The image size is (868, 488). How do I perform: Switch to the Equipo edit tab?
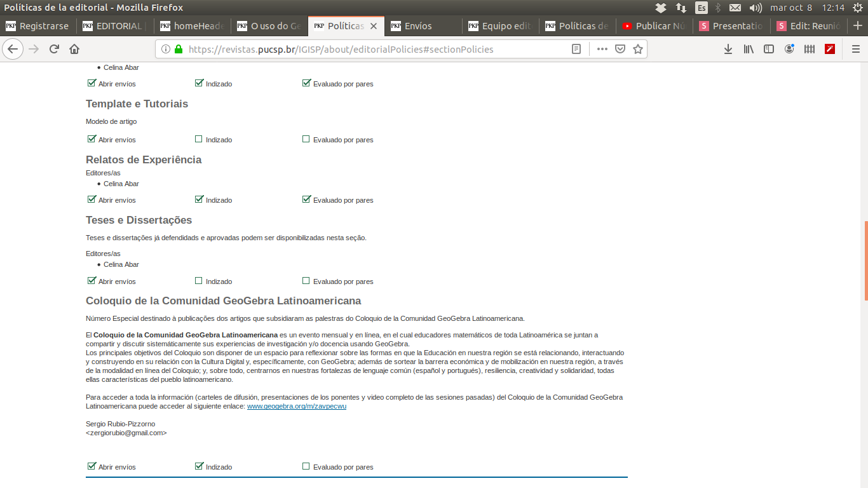(501, 26)
